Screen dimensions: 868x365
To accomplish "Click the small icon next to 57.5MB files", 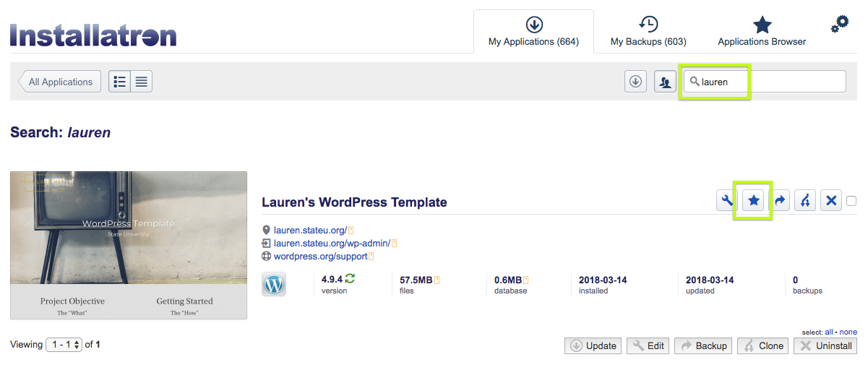I will point(437,280).
